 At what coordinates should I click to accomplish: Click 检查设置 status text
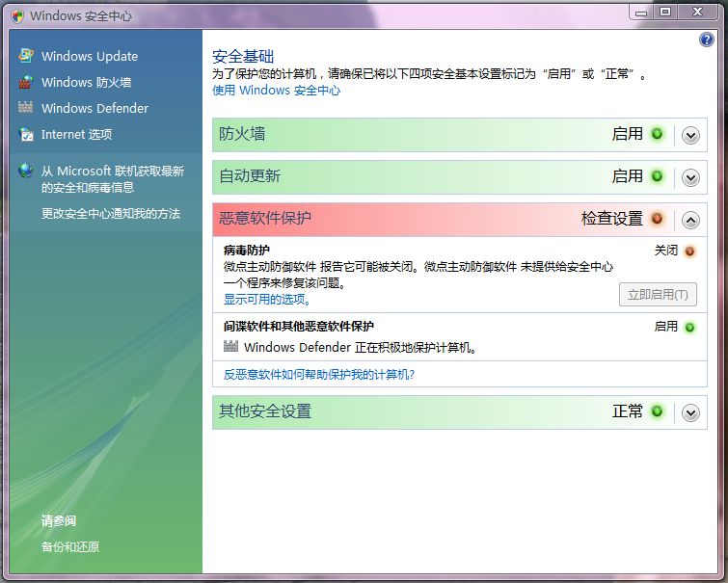pyautogui.click(x=612, y=218)
